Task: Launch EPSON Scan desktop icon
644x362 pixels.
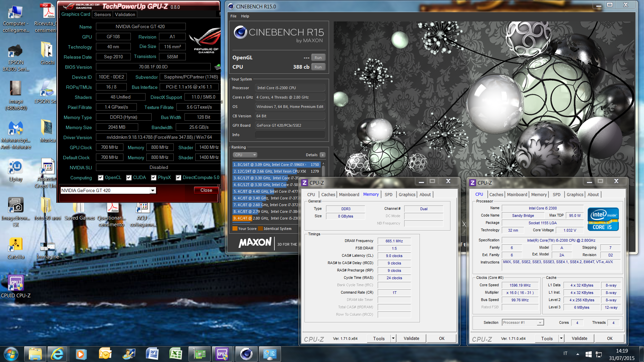Action: pos(46,93)
